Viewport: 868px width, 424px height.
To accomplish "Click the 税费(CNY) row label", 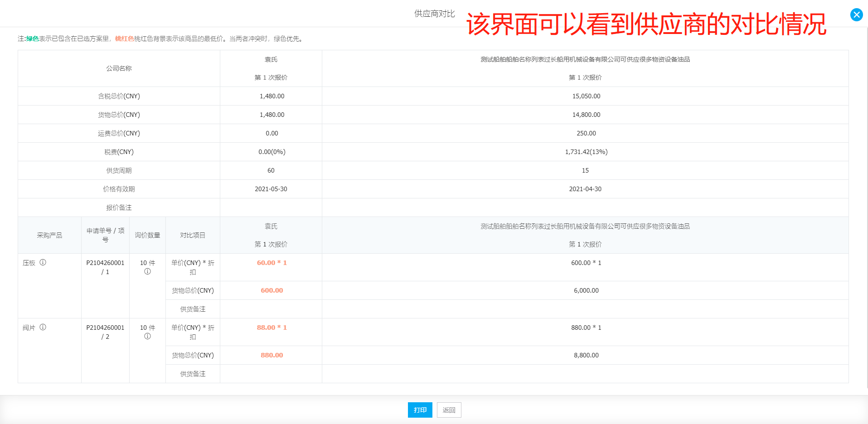I will pos(119,152).
